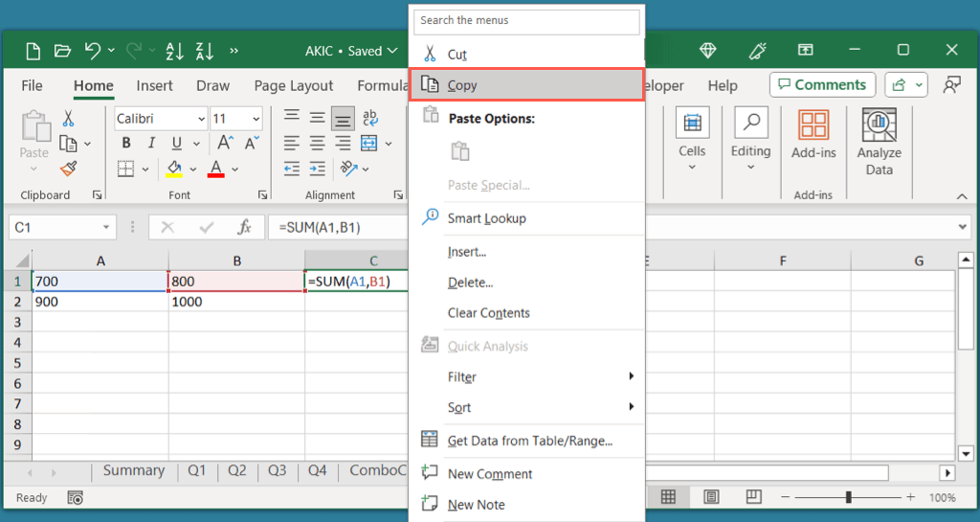Toggle Bold formatting
980x522 pixels.
[x=126, y=144]
